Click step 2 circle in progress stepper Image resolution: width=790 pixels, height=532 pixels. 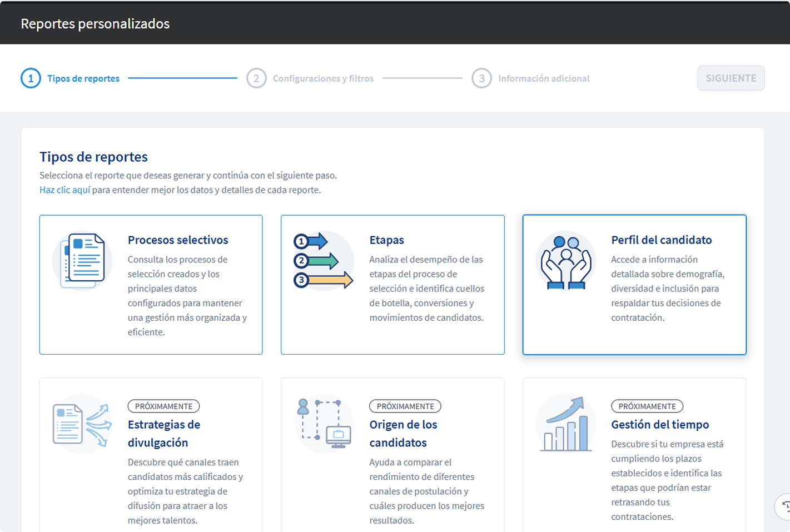click(256, 78)
